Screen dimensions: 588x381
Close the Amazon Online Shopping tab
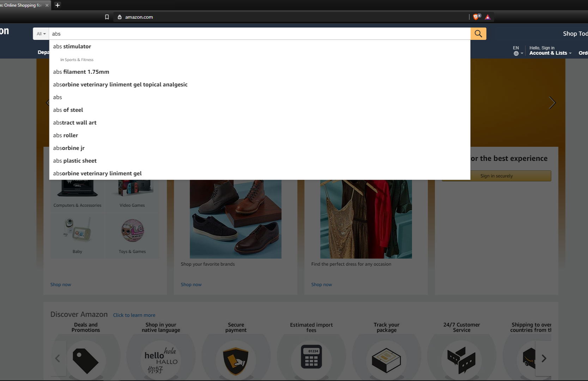(47, 5)
